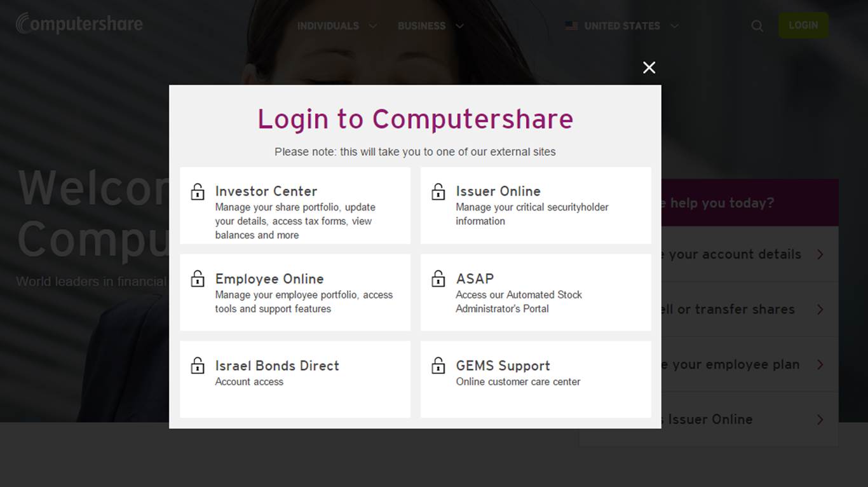Click arrow on 'transfer shares' row
Image resolution: width=868 pixels, height=487 pixels.
(x=820, y=310)
